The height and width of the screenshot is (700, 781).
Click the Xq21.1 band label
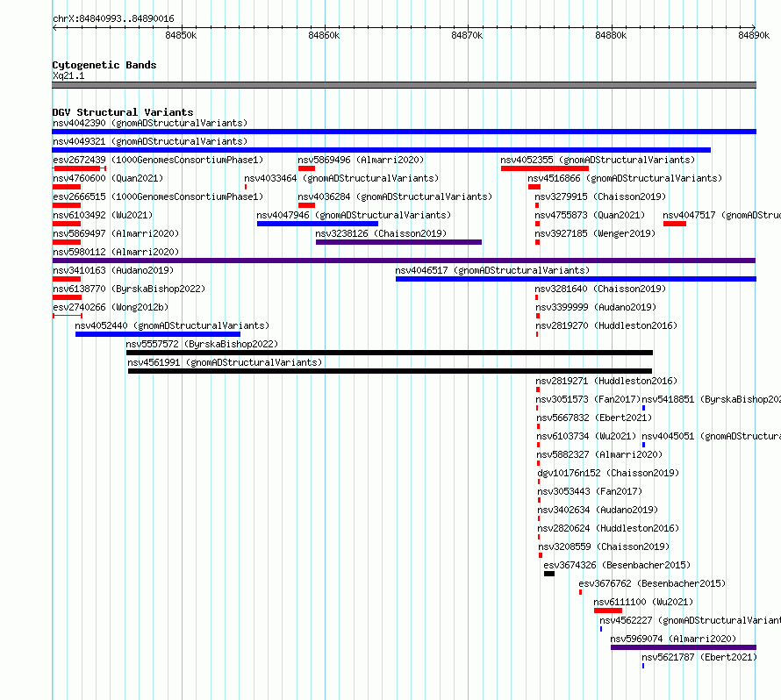68,75
